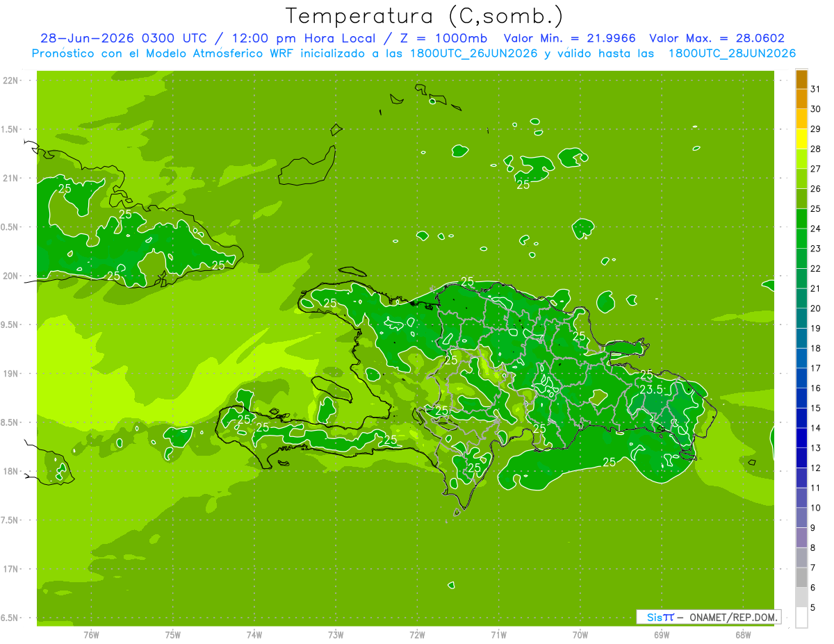This screenshot has height=644, width=834.
Task: Click the yellow legend swatch between 28 and 29
Action: pyautogui.click(x=801, y=139)
